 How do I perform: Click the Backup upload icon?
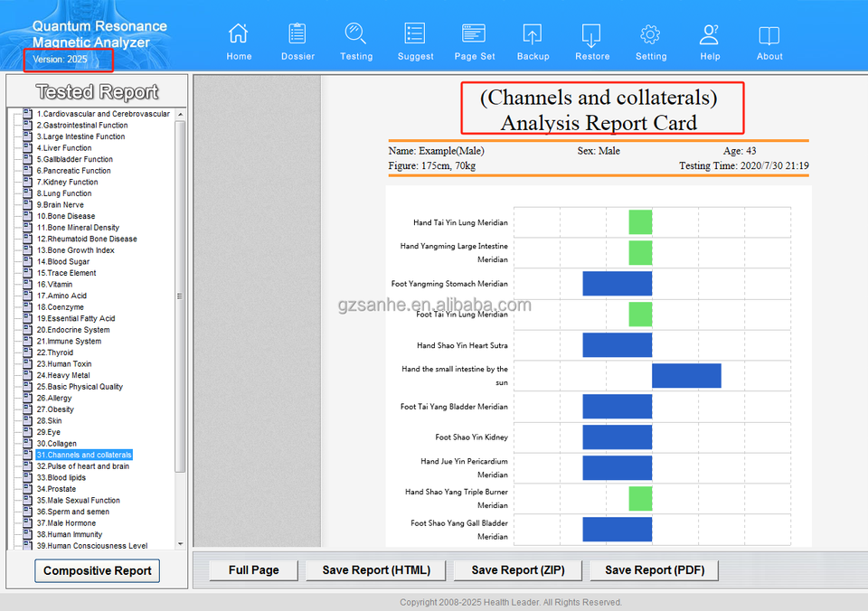(533, 35)
